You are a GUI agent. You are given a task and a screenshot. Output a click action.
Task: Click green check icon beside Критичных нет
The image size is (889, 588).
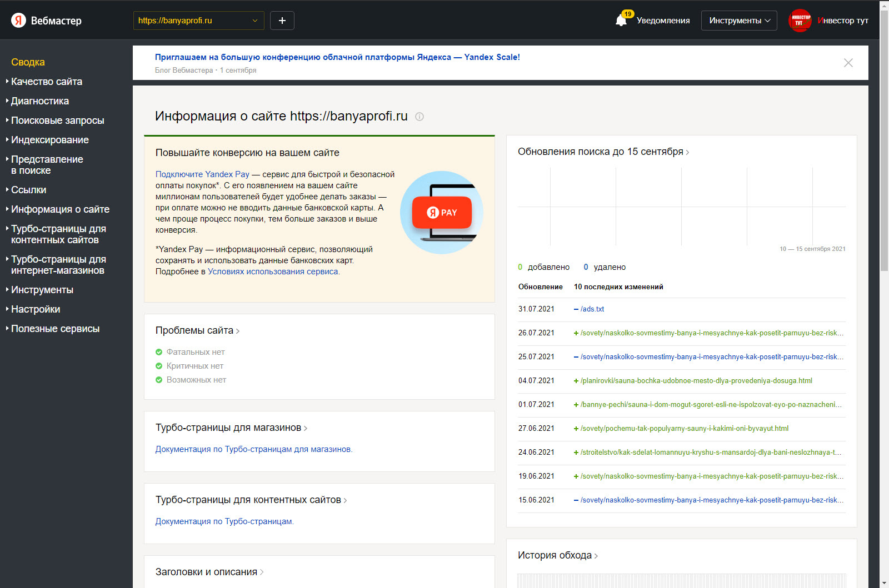[159, 366]
